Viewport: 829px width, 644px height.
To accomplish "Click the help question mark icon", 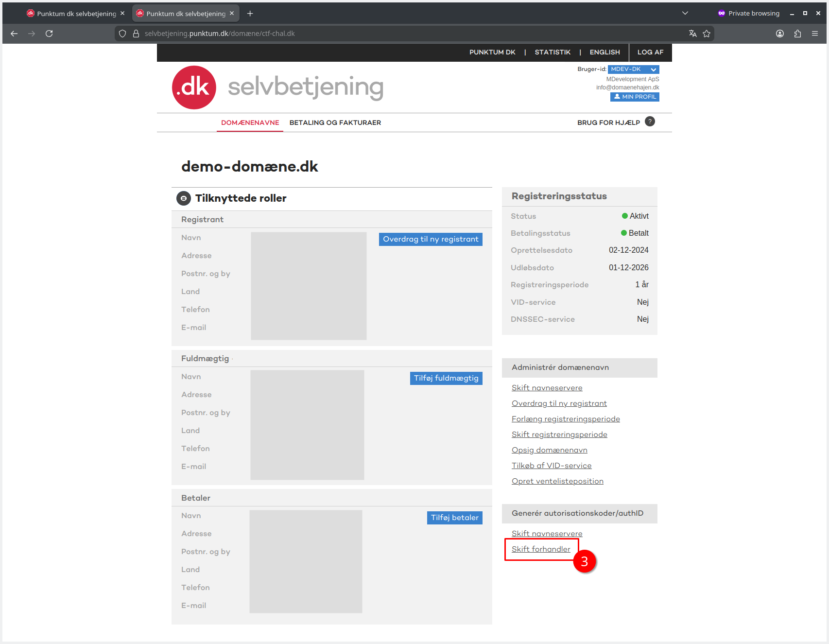I will click(x=650, y=122).
